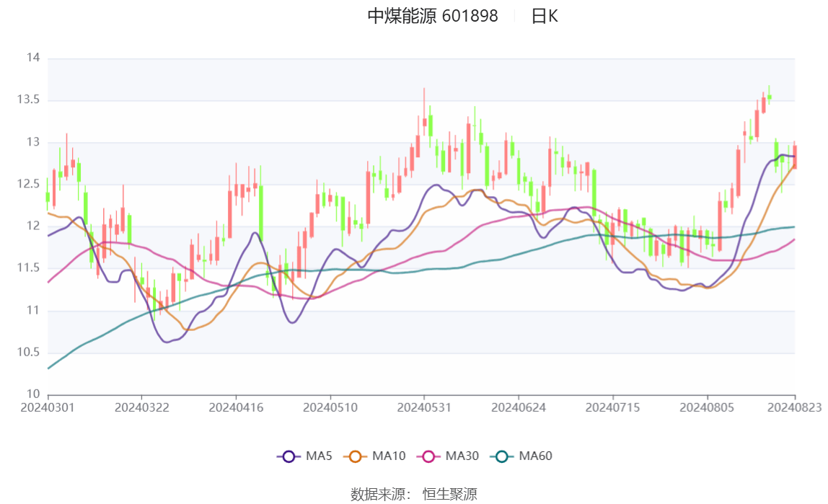Click the 20240823 date axis label
The image size is (828, 504).
coord(795,406)
